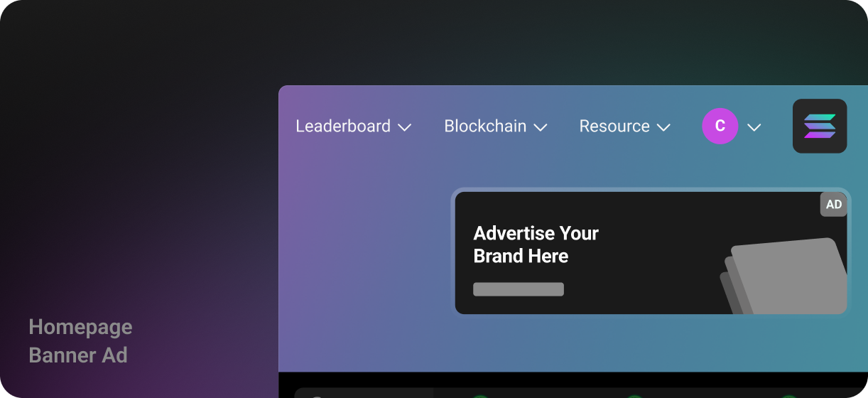Viewport: 868px width, 398px height.
Task: Expand the Leaderboard chevron arrow
Action: (x=405, y=127)
